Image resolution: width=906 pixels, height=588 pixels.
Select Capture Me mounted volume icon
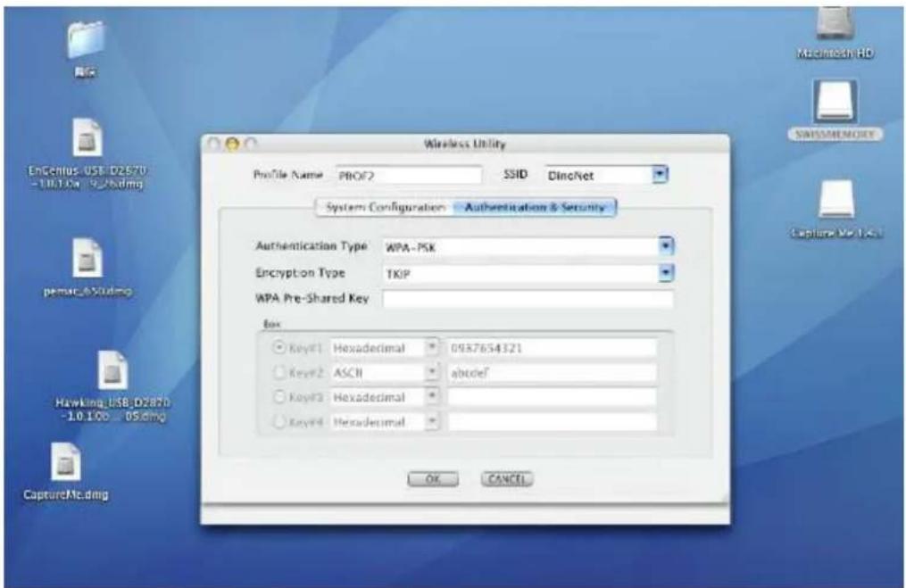[836, 200]
